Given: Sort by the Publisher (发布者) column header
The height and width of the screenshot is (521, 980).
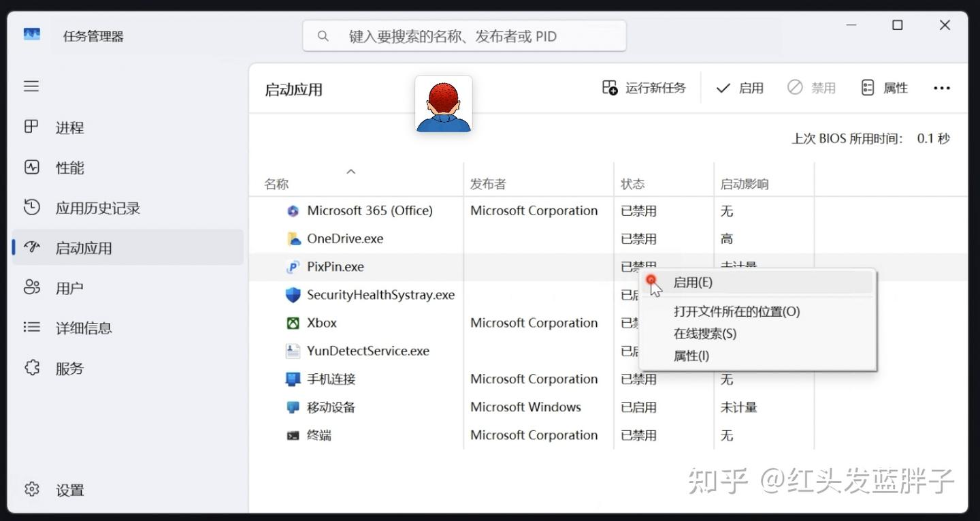Looking at the screenshot, I should (488, 184).
